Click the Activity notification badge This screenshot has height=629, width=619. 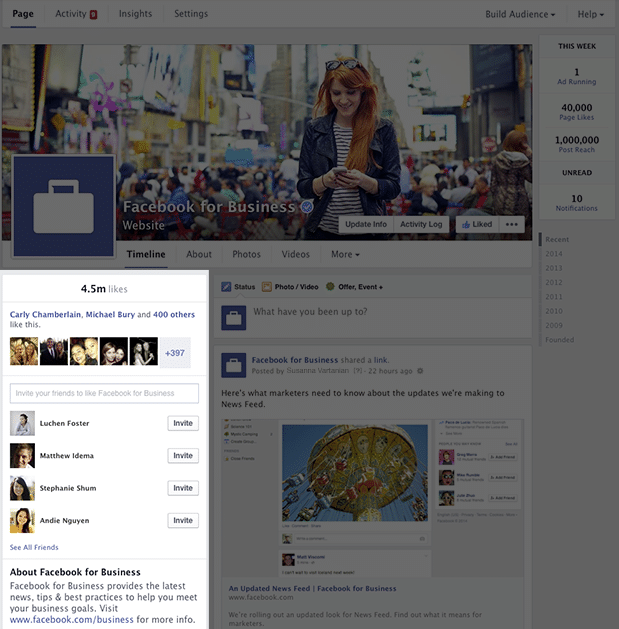(93, 15)
